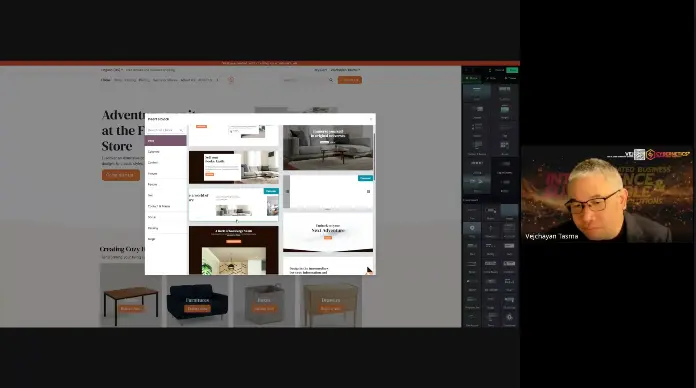Click the search field in the block dialog
This screenshot has width=696, height=388.
165,130
